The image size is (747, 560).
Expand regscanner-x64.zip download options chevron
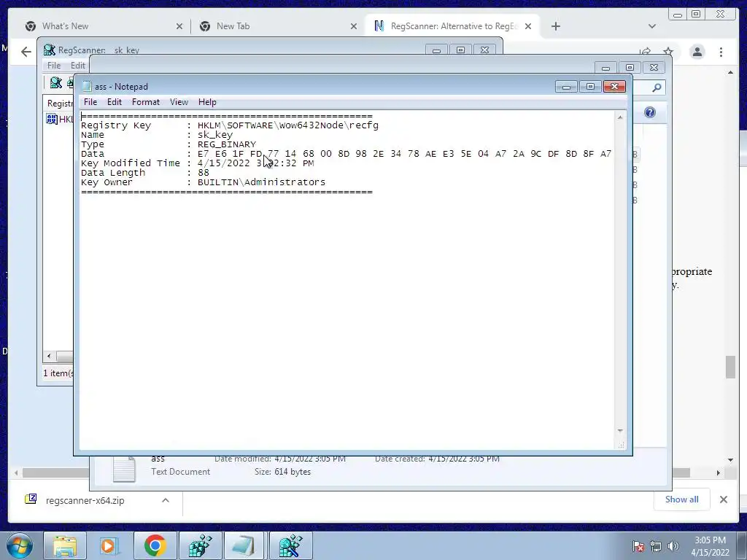[x=166, y=500]
